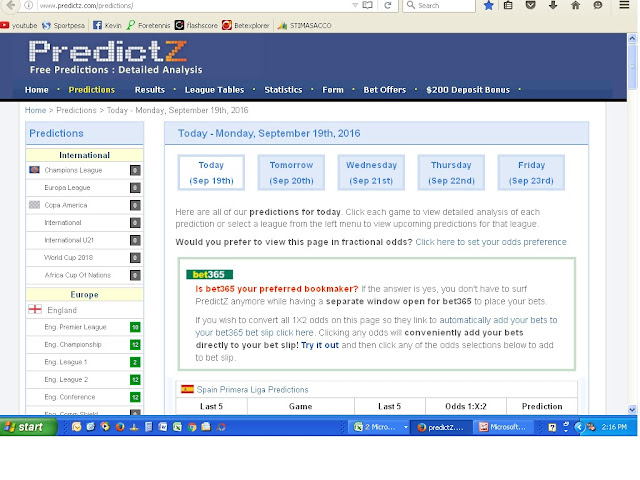Viewport: 640px width, 480px height.
Task: Expand hidden system tray icons arrow
Action: click(x=578, y=427)
